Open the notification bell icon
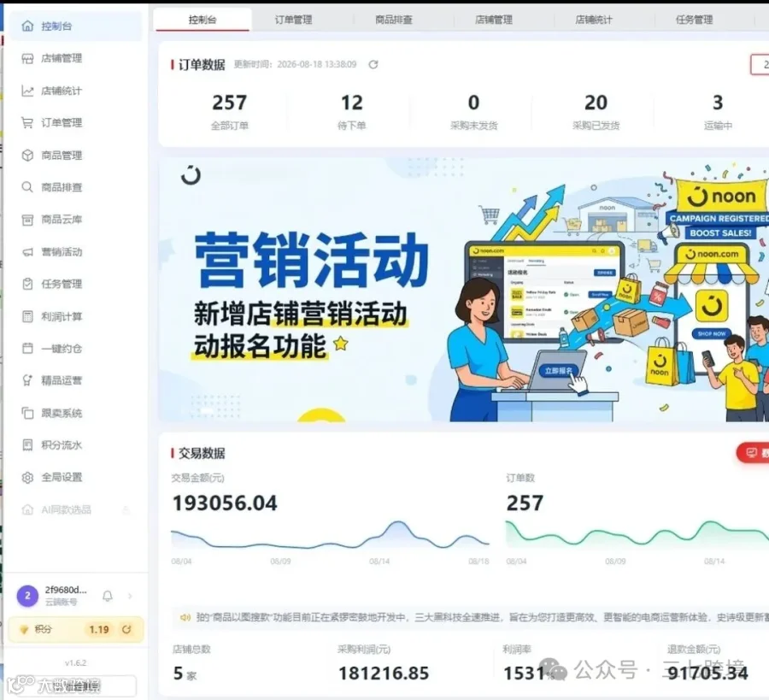 [108, 596]
